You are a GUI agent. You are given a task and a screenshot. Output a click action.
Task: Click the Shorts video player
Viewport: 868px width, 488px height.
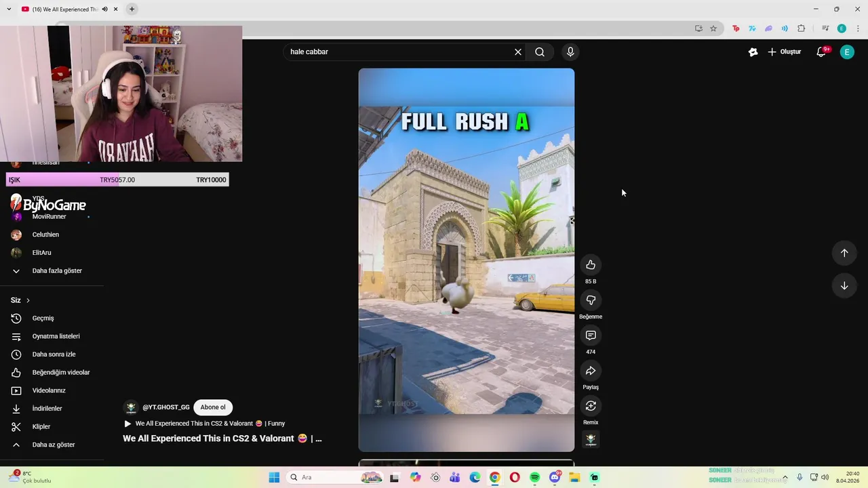[467, 260]
